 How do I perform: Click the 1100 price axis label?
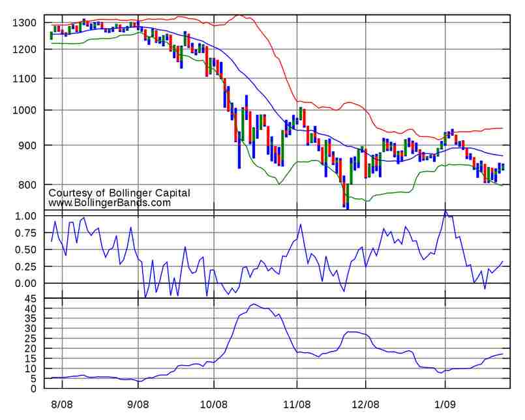pyautogui.click(x=24, y=79)
